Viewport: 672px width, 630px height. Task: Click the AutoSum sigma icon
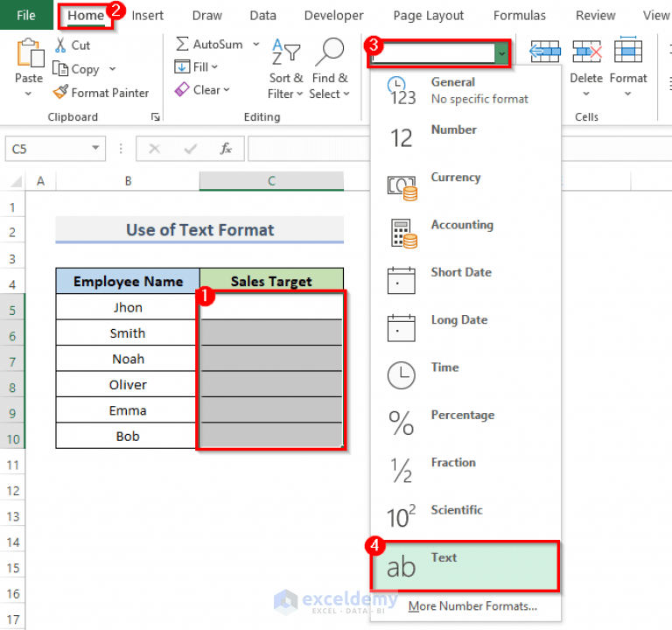point(182,44)
